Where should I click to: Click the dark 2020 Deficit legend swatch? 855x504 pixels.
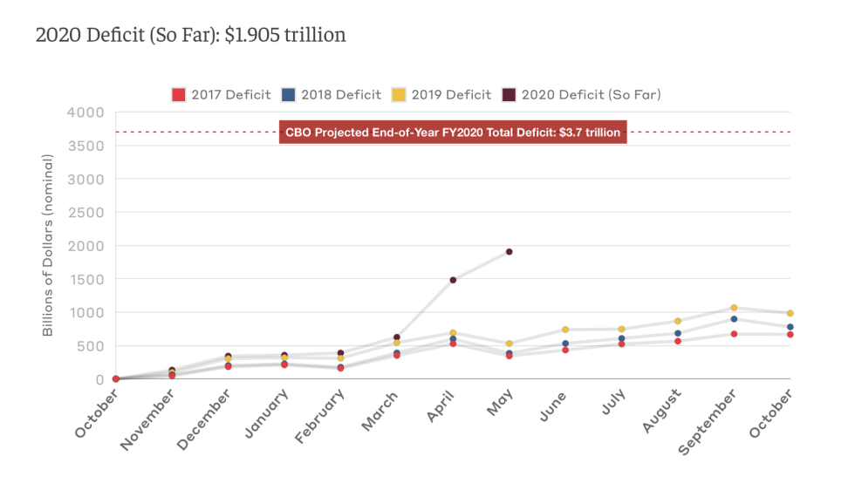click(x=511, y=94)
